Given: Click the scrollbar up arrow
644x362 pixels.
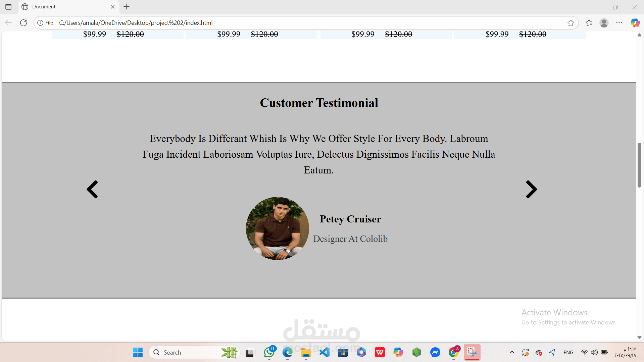Looking at the screenshot, I should pyautogui.click(x=639, y=35).
